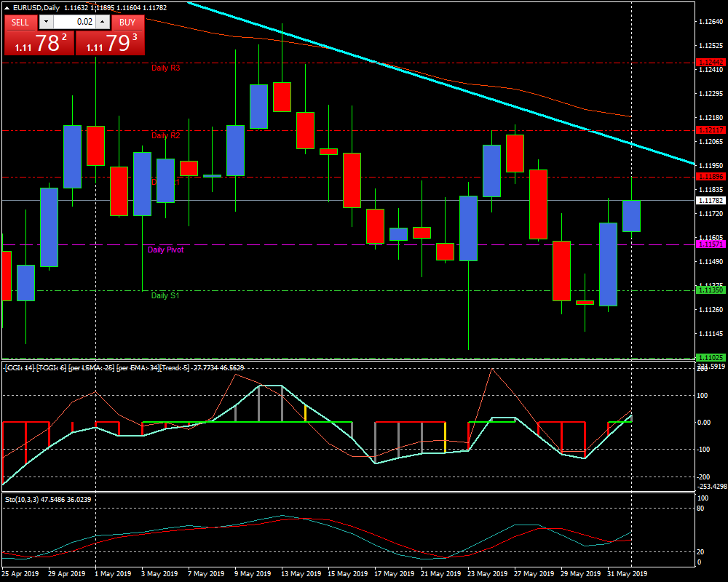Click the 1.11350 green price tag

[710, 290]
